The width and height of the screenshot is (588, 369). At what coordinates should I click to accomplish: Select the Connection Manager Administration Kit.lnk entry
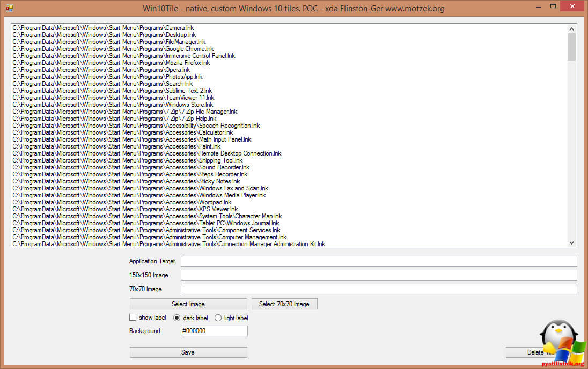(x=169, y=244)
